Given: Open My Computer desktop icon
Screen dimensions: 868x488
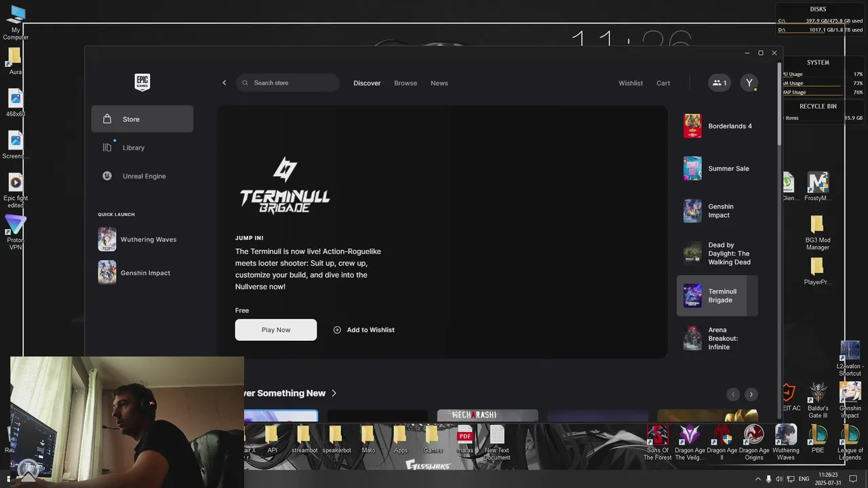Looking at the screenshot, I should point(16,22).
